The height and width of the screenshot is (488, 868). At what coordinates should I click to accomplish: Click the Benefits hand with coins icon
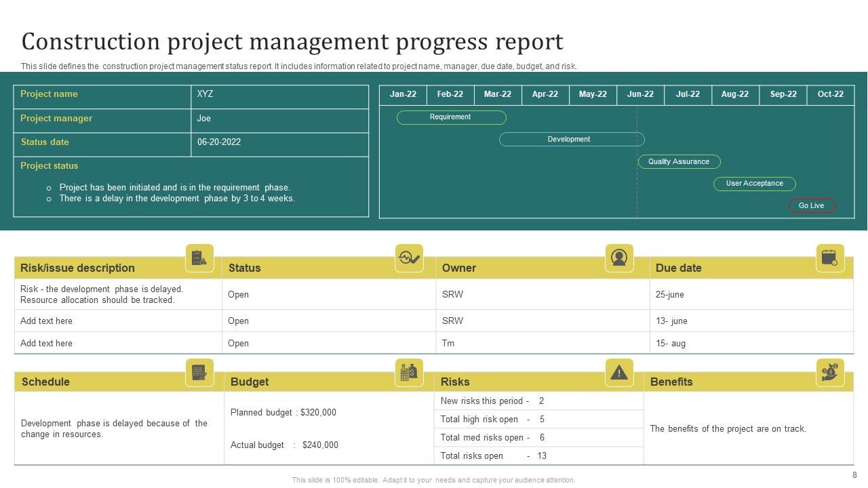(830, 372)
